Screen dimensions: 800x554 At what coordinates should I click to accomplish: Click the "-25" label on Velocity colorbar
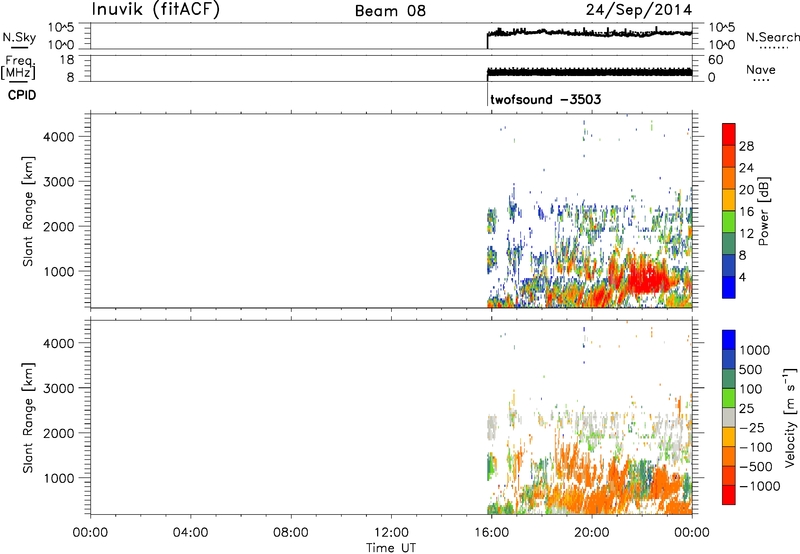752,427
